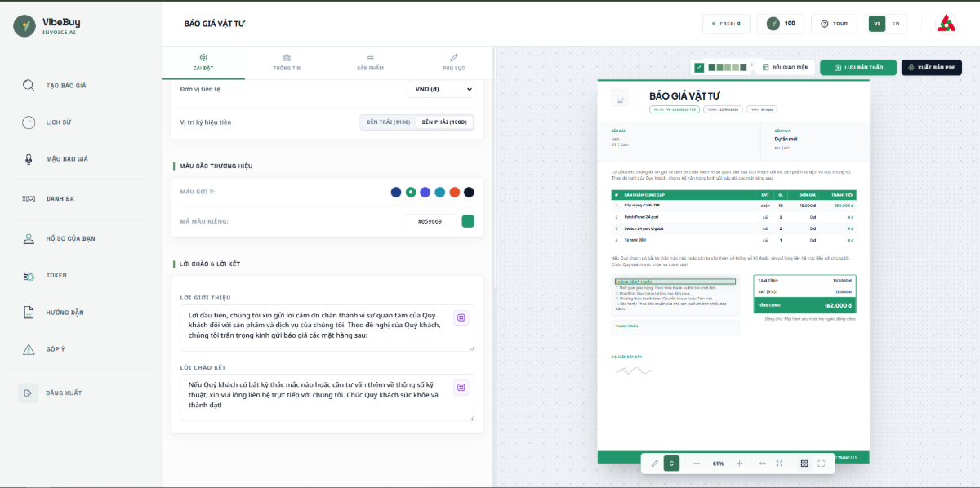980x488 pixels.
Task: Click the clock icon for Lịch Sử
Action: [29, 122]
